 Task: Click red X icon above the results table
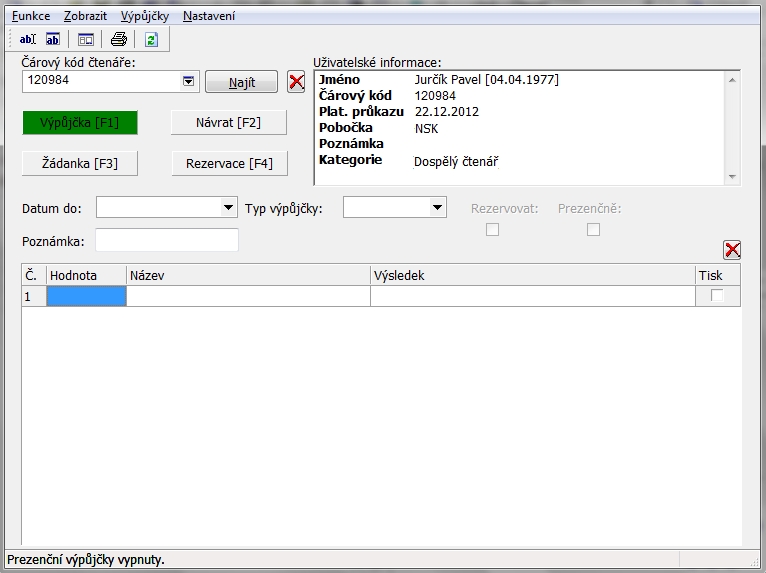coord(732,250)
